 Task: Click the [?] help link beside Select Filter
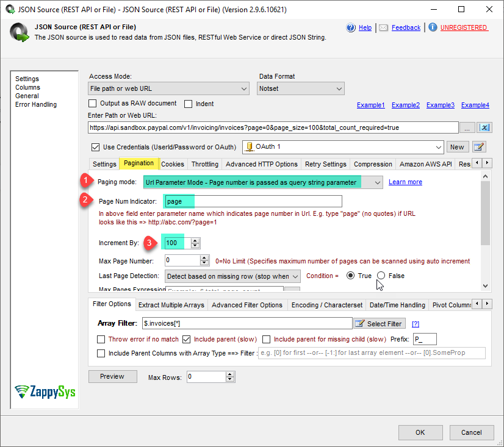[x=416, y=324]
